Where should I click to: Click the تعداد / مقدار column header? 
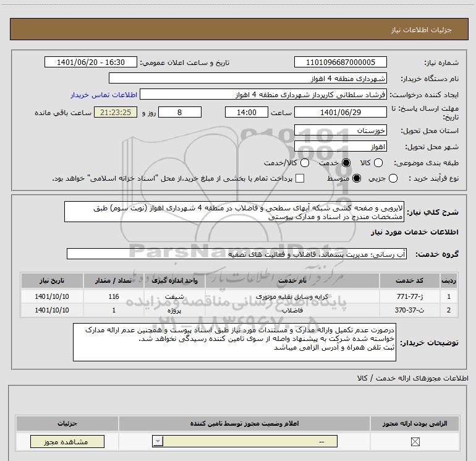[114, 280]
